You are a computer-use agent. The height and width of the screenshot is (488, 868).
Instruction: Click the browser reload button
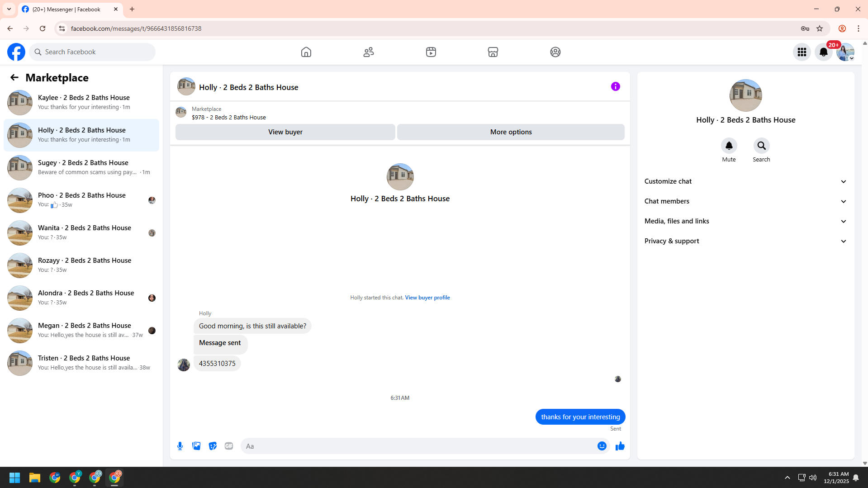(x=43, y=28)
